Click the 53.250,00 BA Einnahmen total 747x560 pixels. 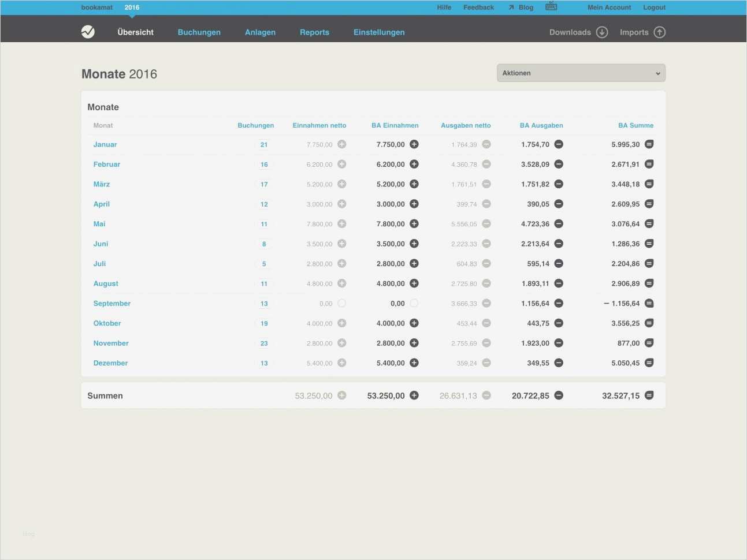click(x=386, y=395)
